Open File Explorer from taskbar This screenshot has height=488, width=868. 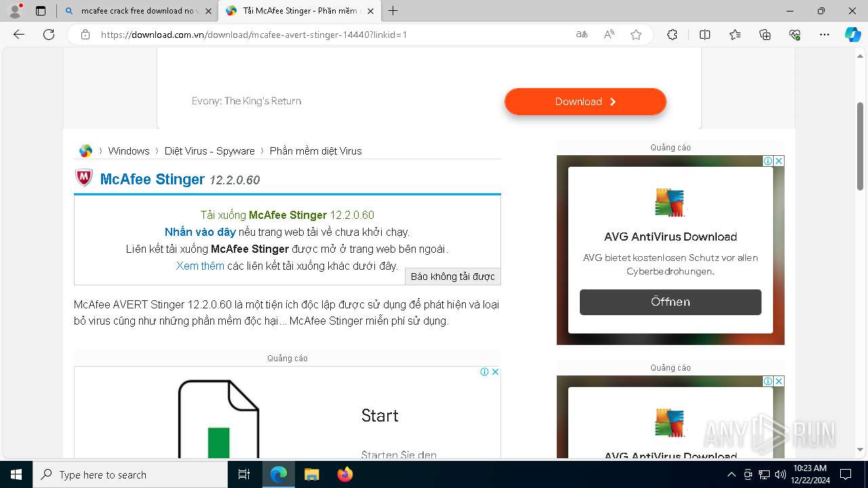(x=311, y=474)
